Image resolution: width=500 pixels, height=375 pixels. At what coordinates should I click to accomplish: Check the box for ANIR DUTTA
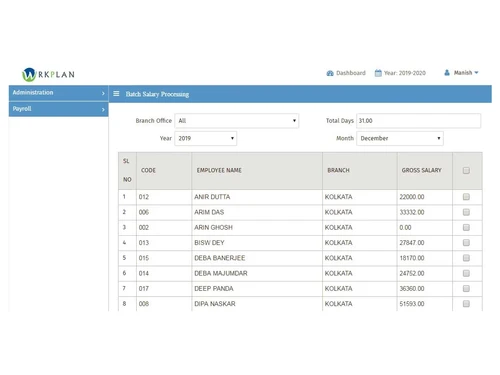[x=466, y=197]
